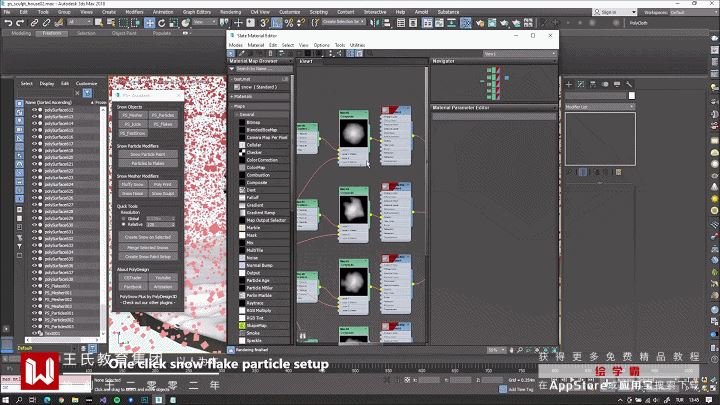
Task: Click the Youtube button in PolySnow panel
Action: pos(163,277)
